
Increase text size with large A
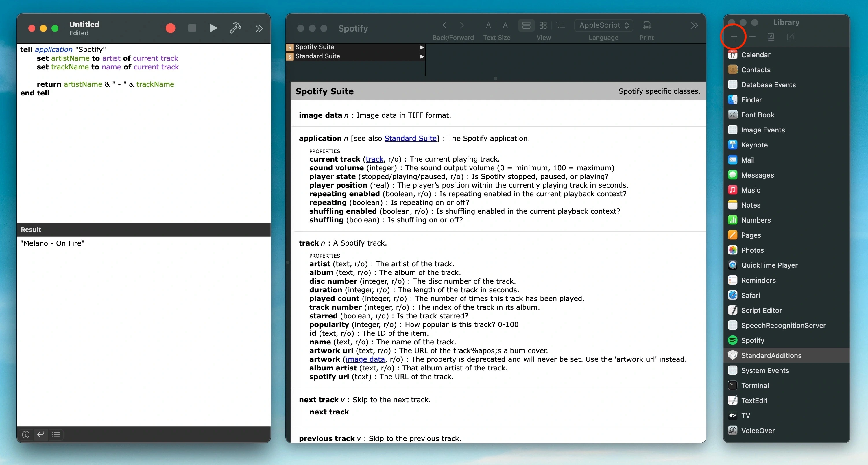click(x=505, y=25)
